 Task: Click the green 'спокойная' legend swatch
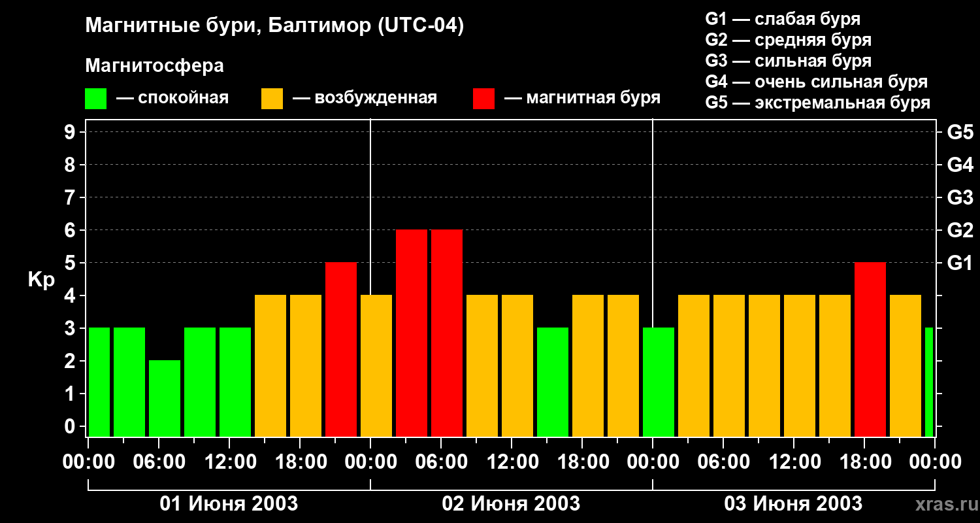[x=95, y=99]
